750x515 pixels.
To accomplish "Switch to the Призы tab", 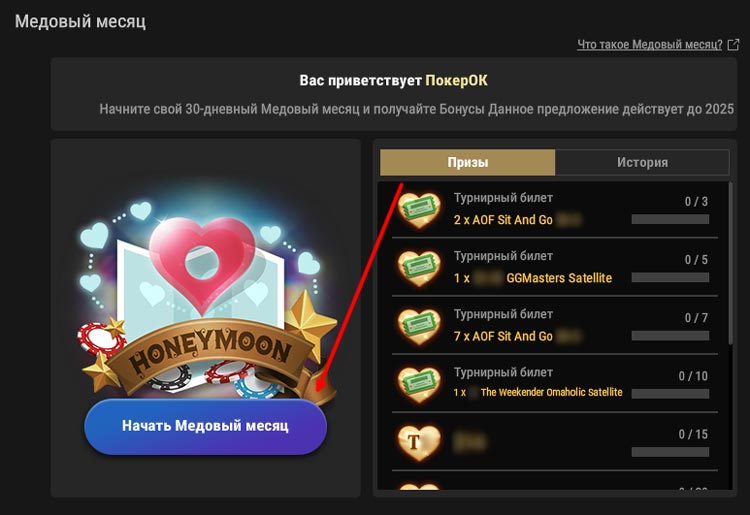I will pyautogui.click(x=467, y=162).
